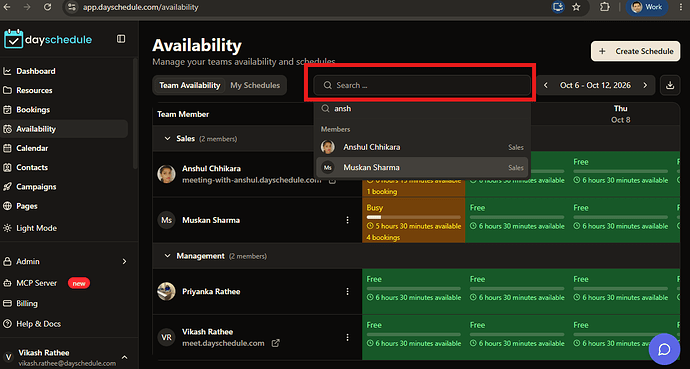Collapse the Sales team group

pos(167,139)
